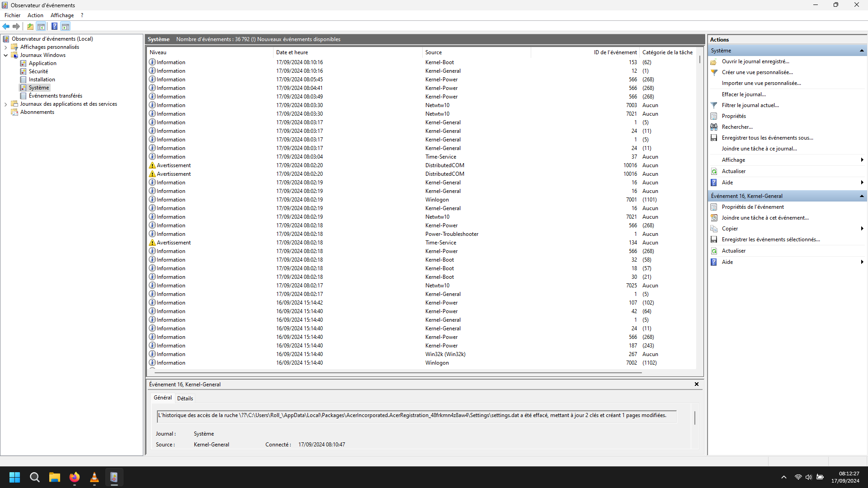
Task: Expand the Affichages personnalisés tree node
Action: [5, 47]
